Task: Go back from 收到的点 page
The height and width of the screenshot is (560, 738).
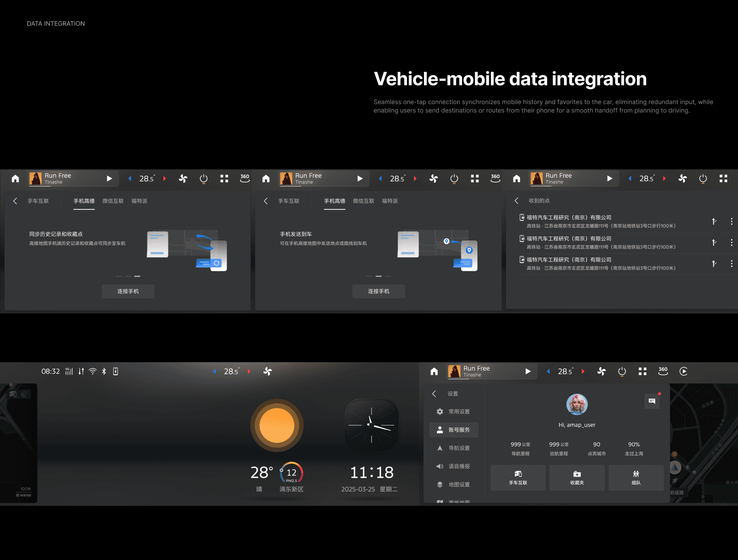Action: [517, 200]
